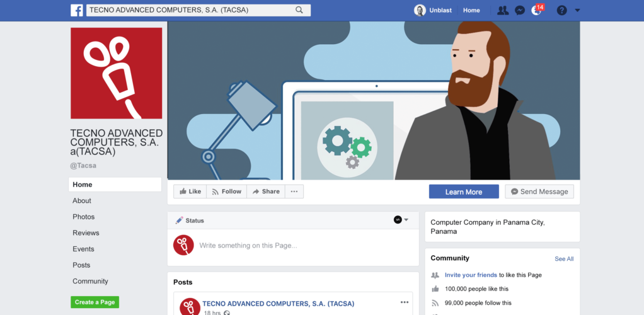Like the page with thumbs-up button
The height and width of the screenshot is (315, 644).
(190, 192)
